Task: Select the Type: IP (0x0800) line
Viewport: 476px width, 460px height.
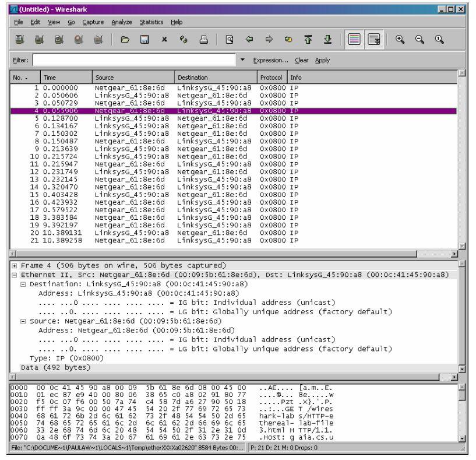Action: [x=66, y=359]
